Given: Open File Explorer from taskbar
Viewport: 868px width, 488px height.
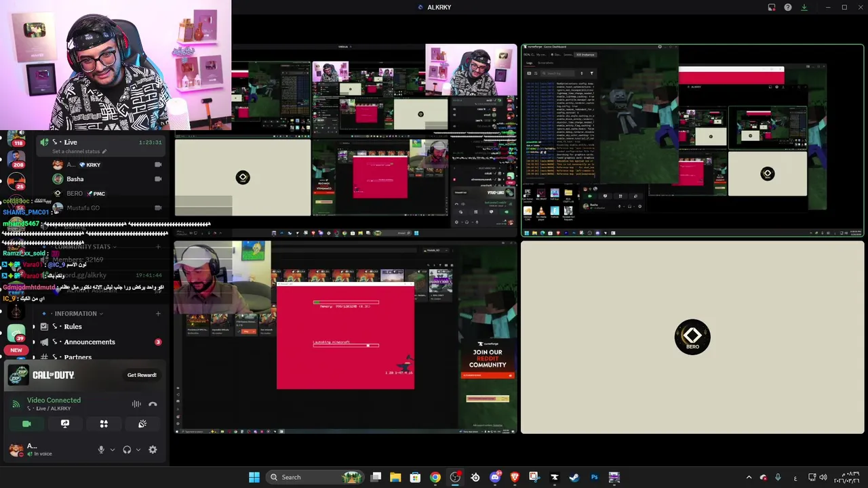Looking at the screenshot, I should (x=395, y=477).
